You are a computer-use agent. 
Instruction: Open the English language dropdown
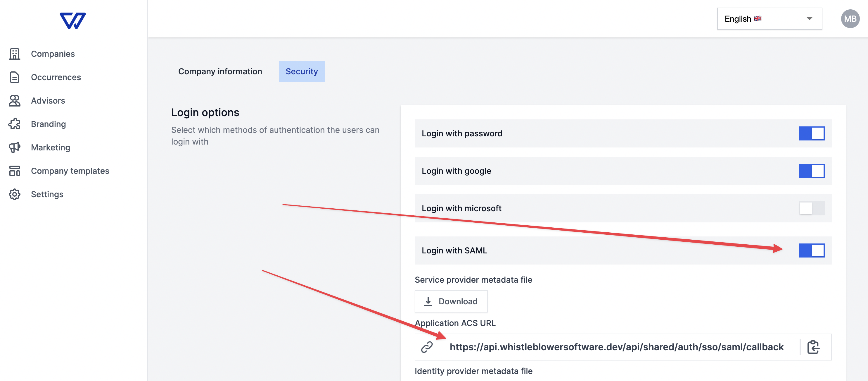[769, 18]
